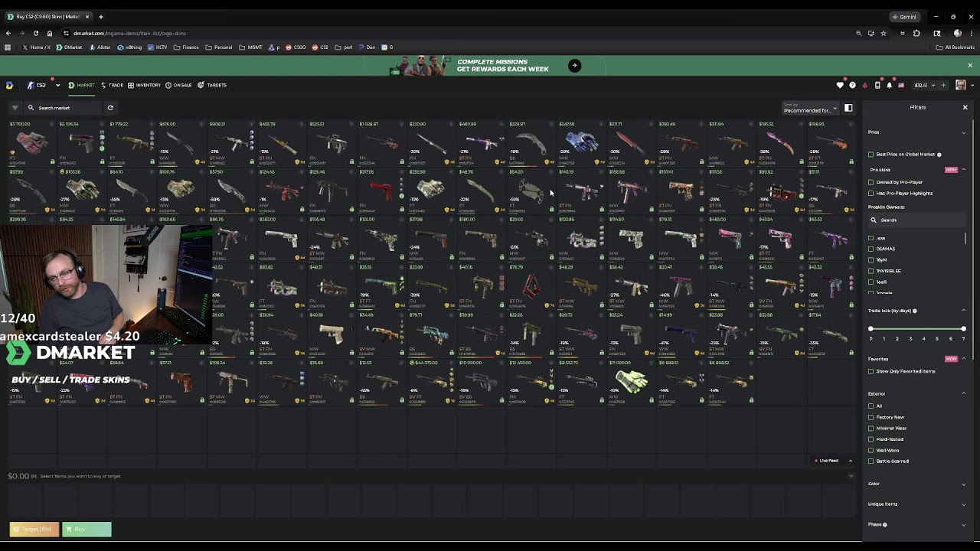Click the trade lock slider right handle
This screenshot has height=551, width=980.
tap(963, 329)
